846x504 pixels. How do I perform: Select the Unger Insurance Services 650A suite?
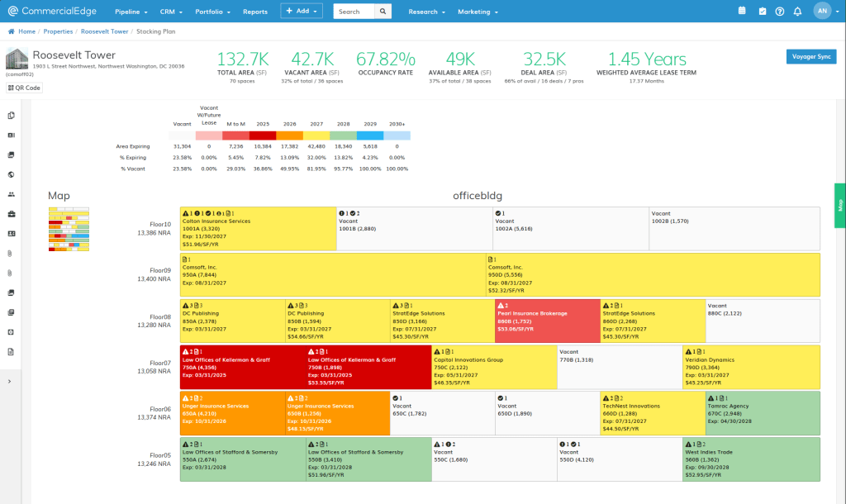click(232, 413)
